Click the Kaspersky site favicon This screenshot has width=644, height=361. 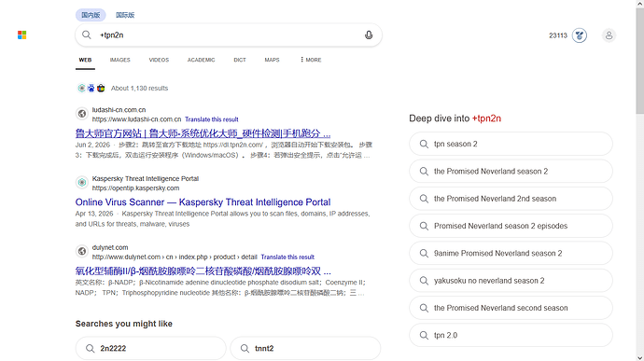tap(82, 182)
